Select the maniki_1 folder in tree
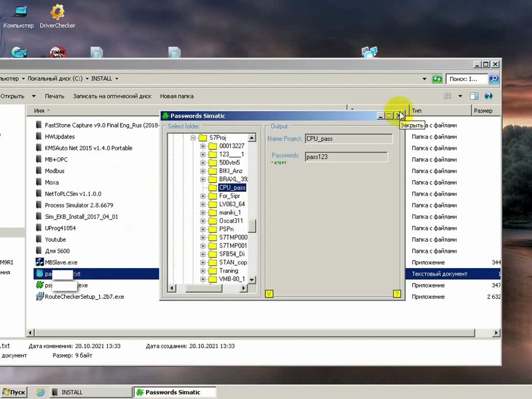 tap(230, 212)
